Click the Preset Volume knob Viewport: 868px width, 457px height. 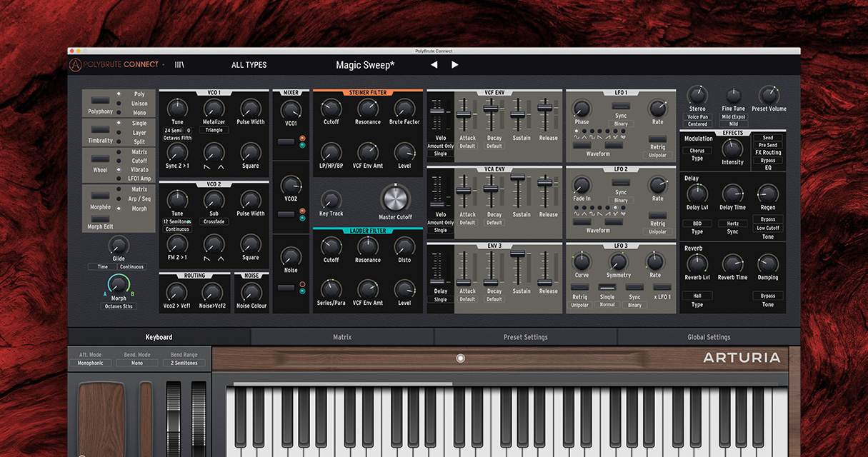coord(769,95)
